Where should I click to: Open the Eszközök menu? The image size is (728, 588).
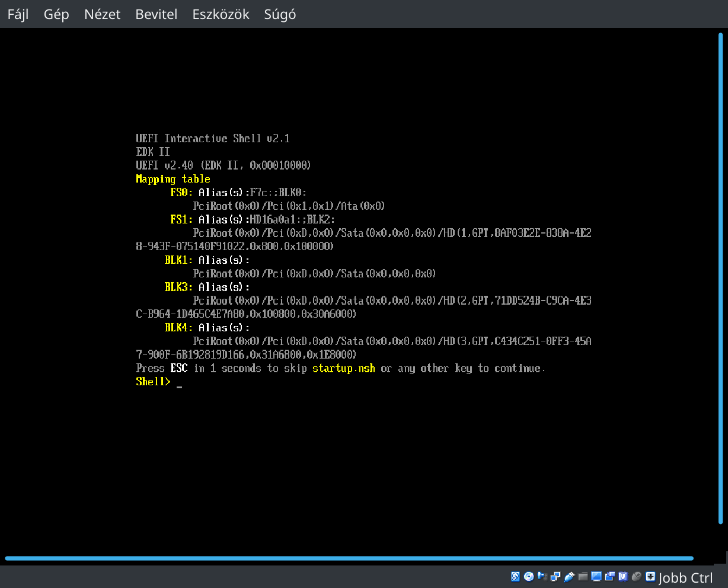221,14
